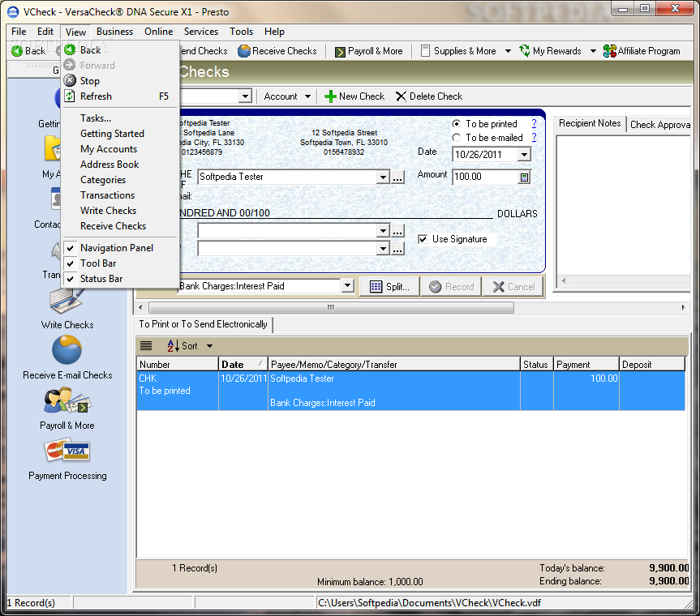Open Payroll & More people icon in sidebar
Viewport: 700px width, 616px height.
(67, 400)
